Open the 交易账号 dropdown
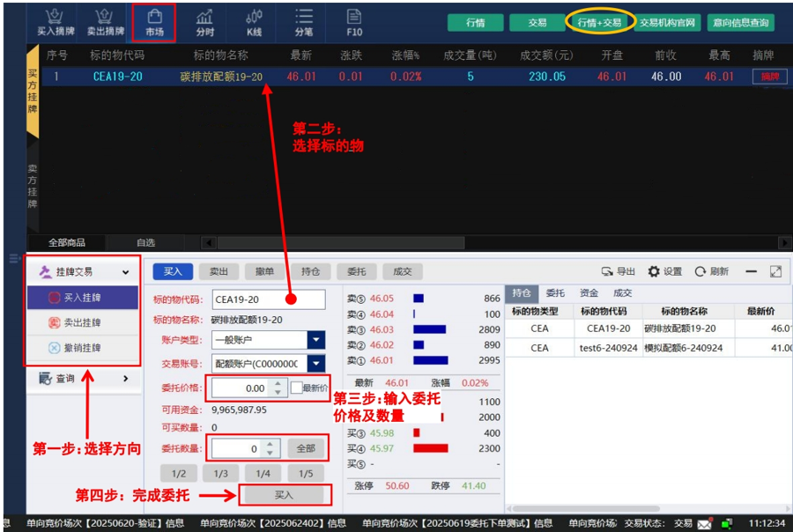 (316, 363)
